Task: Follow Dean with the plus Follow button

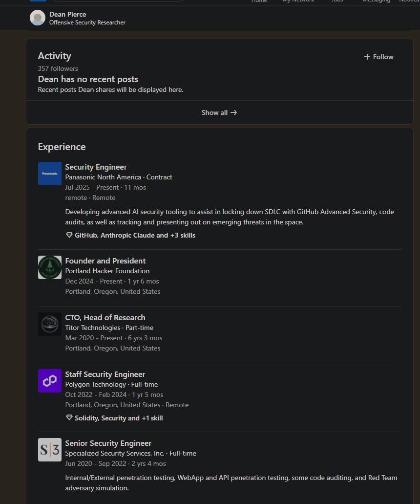Action: pyautogui.click(x=378, y=57)
